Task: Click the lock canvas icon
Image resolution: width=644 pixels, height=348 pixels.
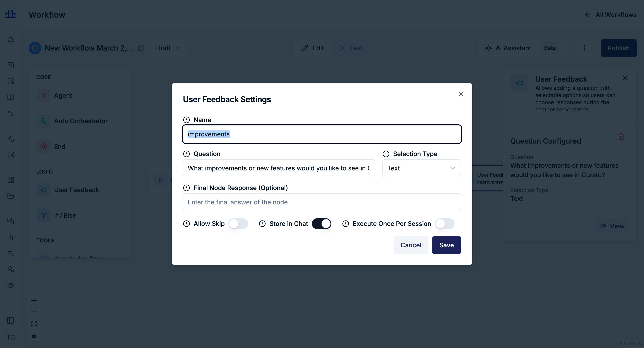Action: tap(34, 335)
